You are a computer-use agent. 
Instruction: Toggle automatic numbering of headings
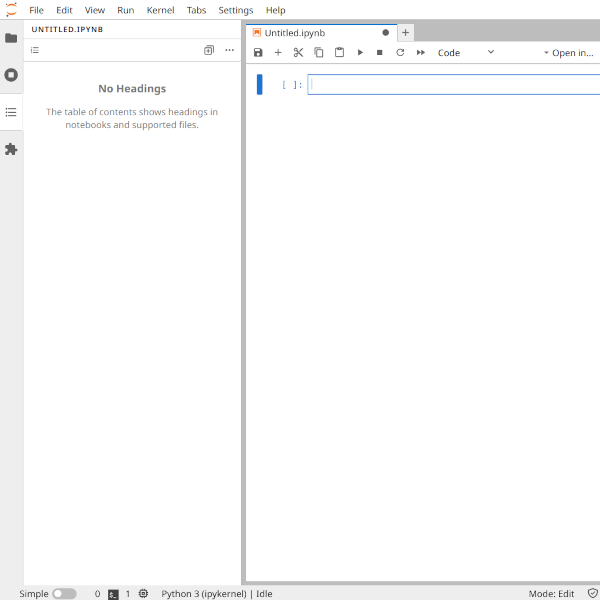point(35,50)
